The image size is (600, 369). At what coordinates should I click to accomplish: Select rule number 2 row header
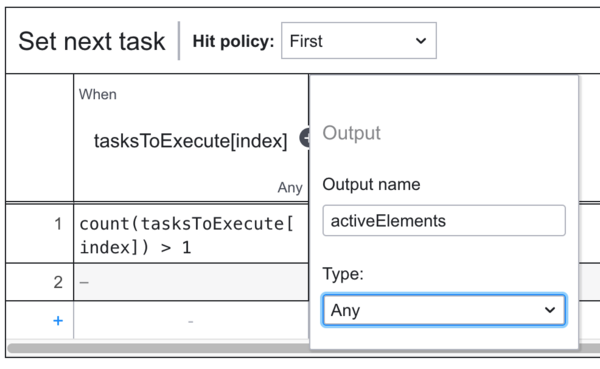(40, 282)
